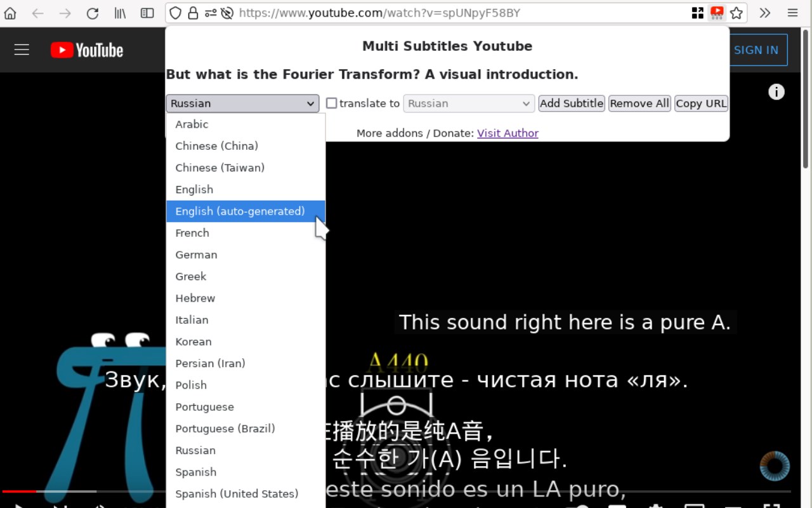Screen dimensions: 812x508
Task: Click the YouTube logo
Action: click(x=87, y=50)
